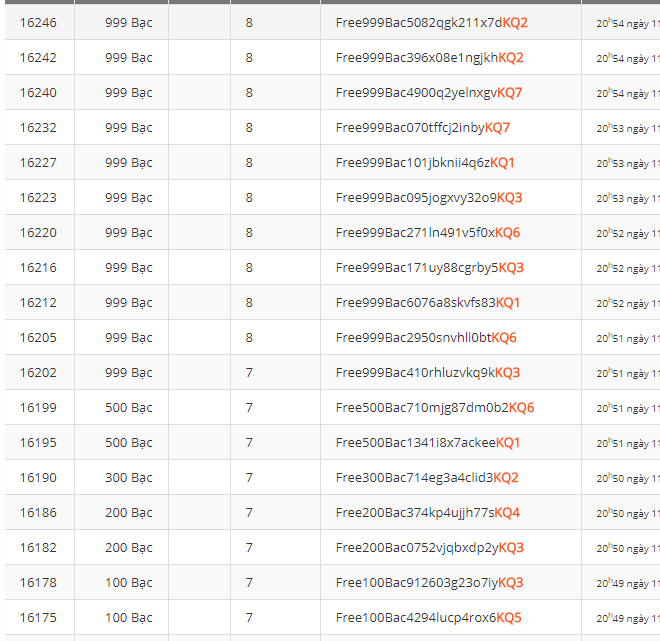Click code Free500Bac710mjg87dm0b2KQ6
The width and height of the screenshot is (660, 641).
(x=435, y=407)
